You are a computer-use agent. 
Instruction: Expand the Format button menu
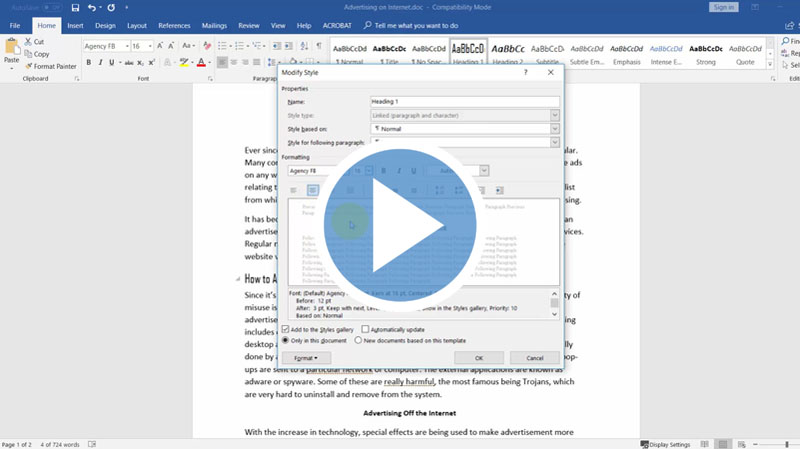tap(306, 357)
